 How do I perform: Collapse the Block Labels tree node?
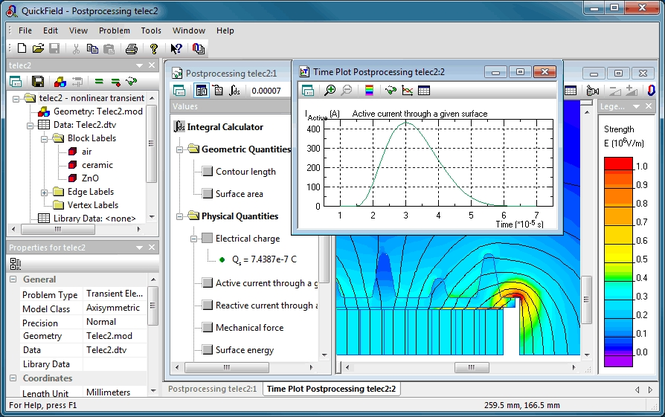coord(44,139)
